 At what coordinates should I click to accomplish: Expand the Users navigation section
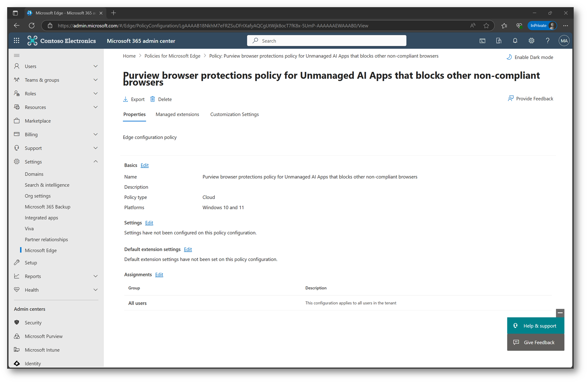(56, 66)
